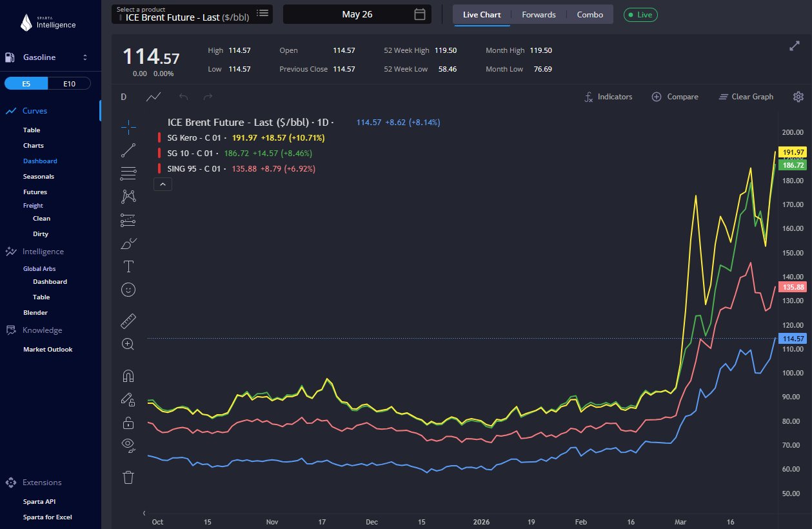
Task: Open chart settings gear icon
Action: tap(798, 97)
